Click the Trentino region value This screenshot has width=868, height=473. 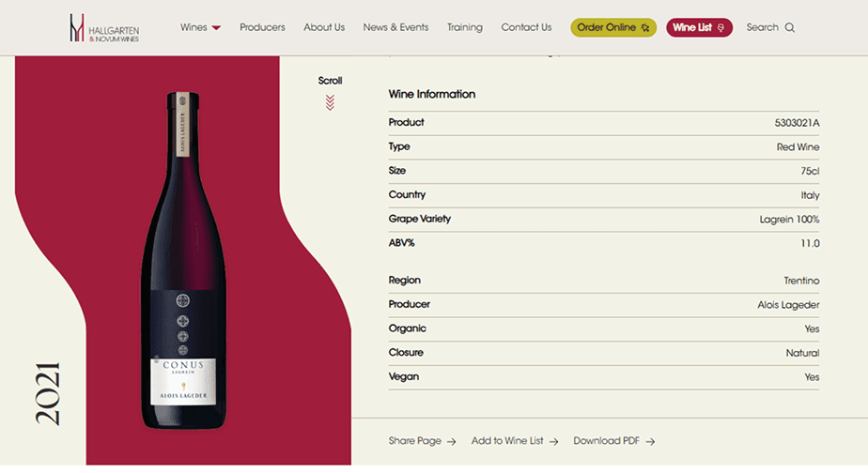pyautogui.click(x=801, y=281)
